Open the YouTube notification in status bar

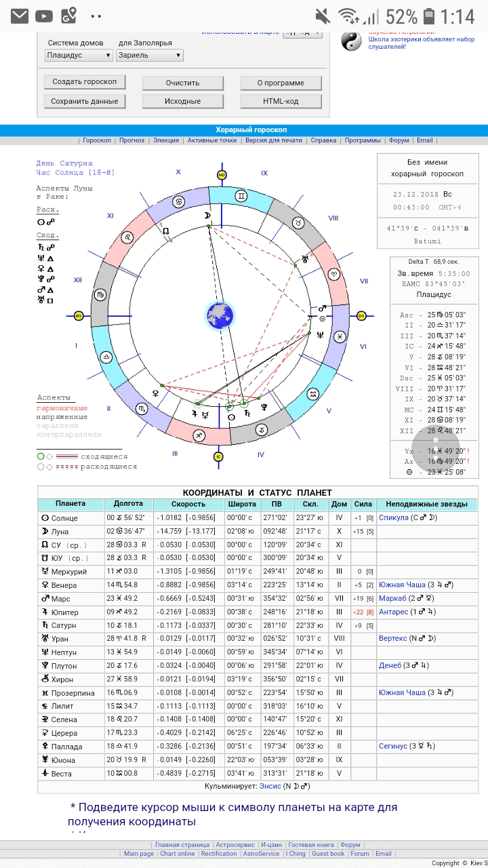pyautogui.click(x=44, y=16)
